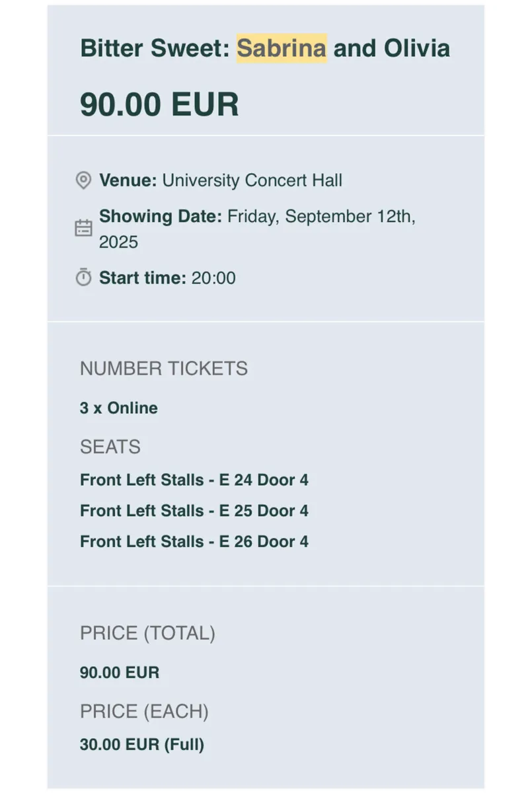
Task: Click the highlighted word Sabrina in title
Action: 282,48
